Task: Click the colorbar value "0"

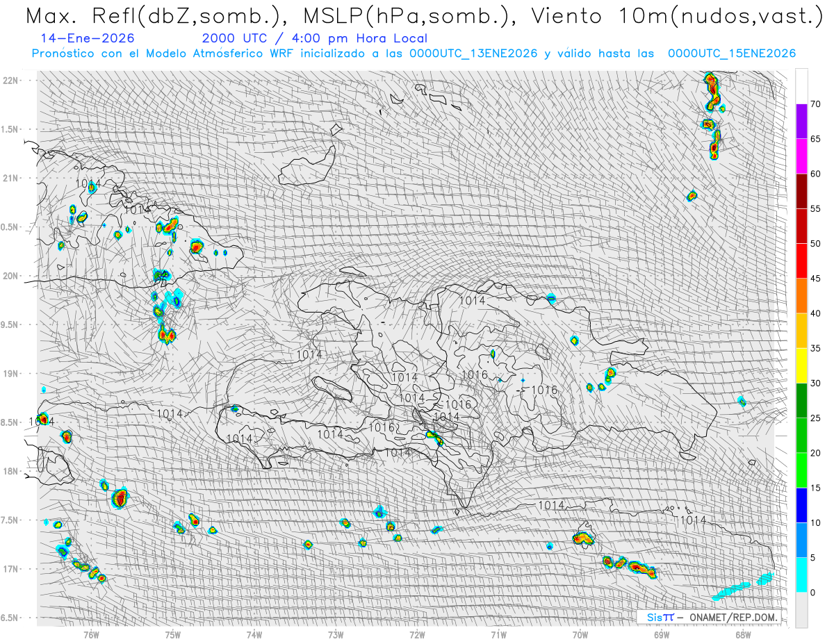Action: tap(812, 592)
